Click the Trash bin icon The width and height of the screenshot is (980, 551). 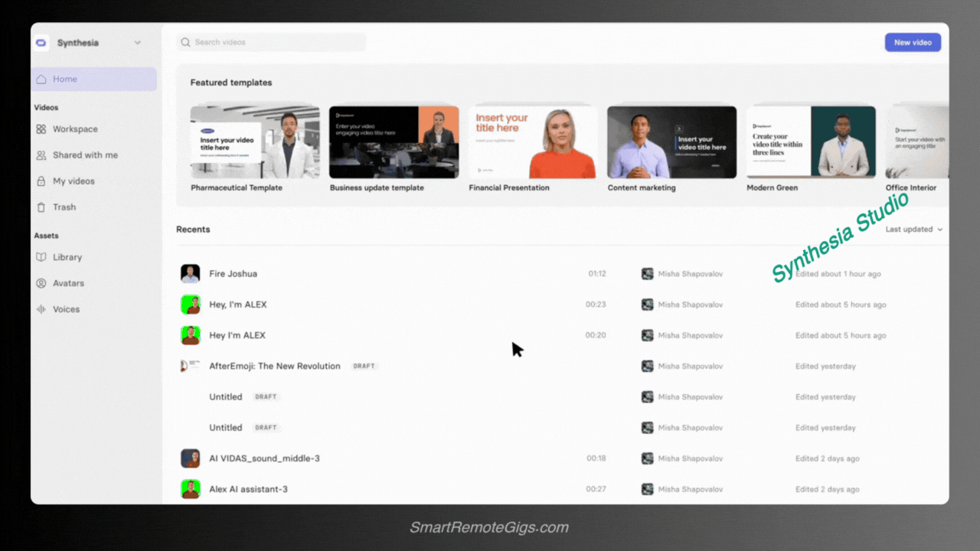pos(41,207)
